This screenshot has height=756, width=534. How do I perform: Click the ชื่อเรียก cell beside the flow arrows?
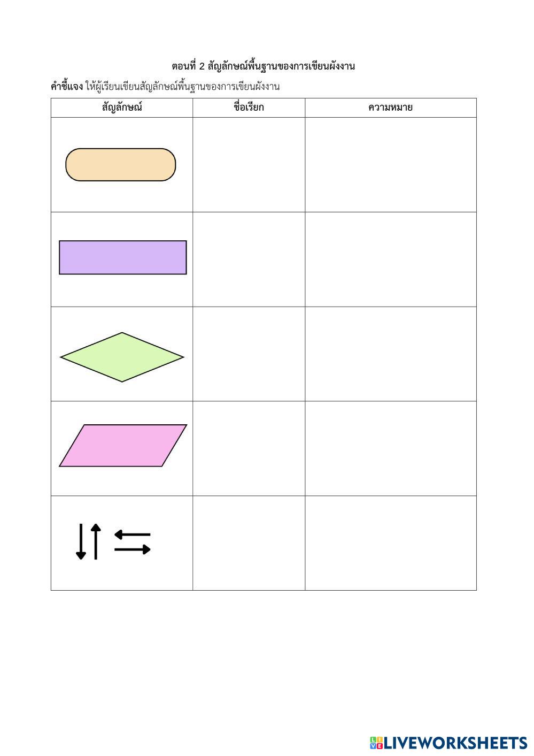(x=249, y=543)
